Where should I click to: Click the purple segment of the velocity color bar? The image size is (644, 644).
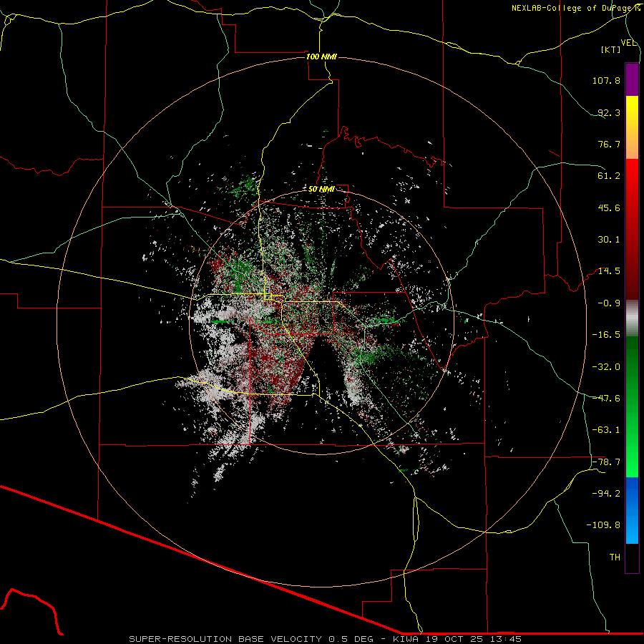(632, 79)
